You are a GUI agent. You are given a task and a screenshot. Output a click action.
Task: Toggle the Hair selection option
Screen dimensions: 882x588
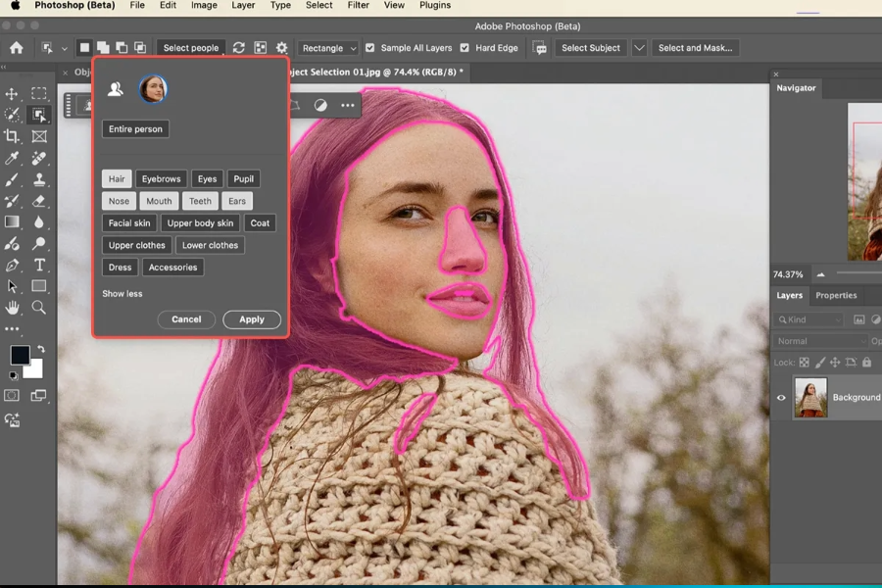117,179
